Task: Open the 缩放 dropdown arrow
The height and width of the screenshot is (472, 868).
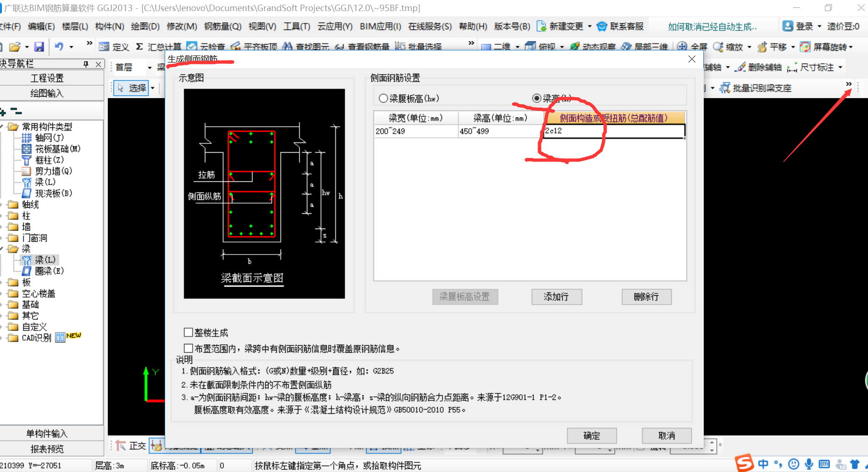Action: coord(749,47)
